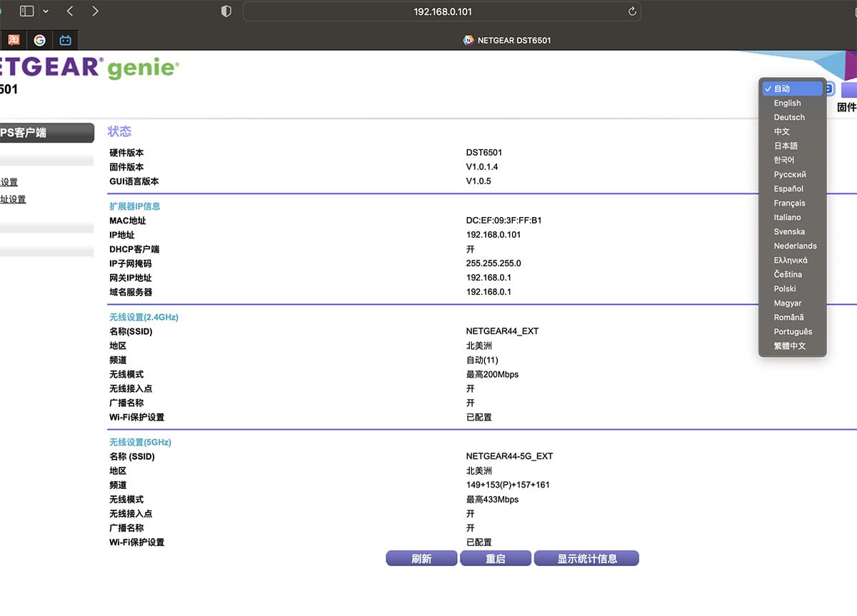This screenshot has height=616, width=857.
Task: Open the 址设置 sidebar link
Action: tap(13, 199)
